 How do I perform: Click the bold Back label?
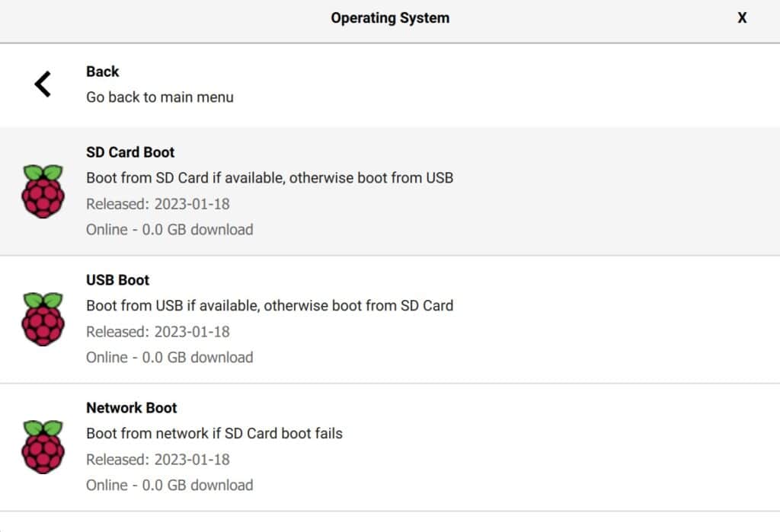pyautogui.click(x=103, y=72)
